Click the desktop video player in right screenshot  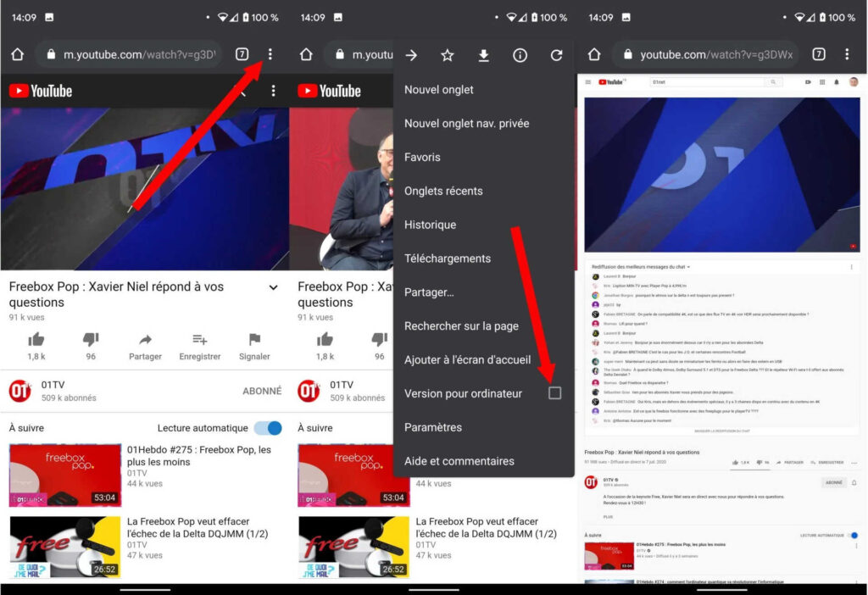[x=722, y=175]
